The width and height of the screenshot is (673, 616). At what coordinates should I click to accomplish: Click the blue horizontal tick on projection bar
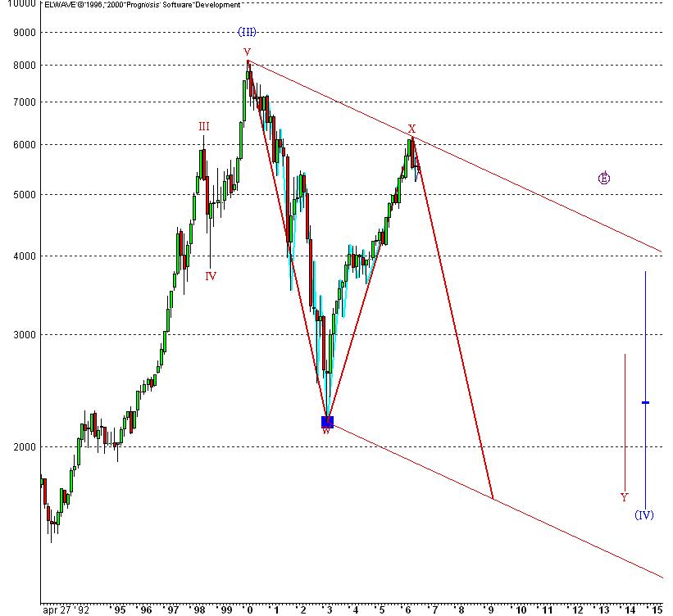pyautogui.click(x=645, y=402)
